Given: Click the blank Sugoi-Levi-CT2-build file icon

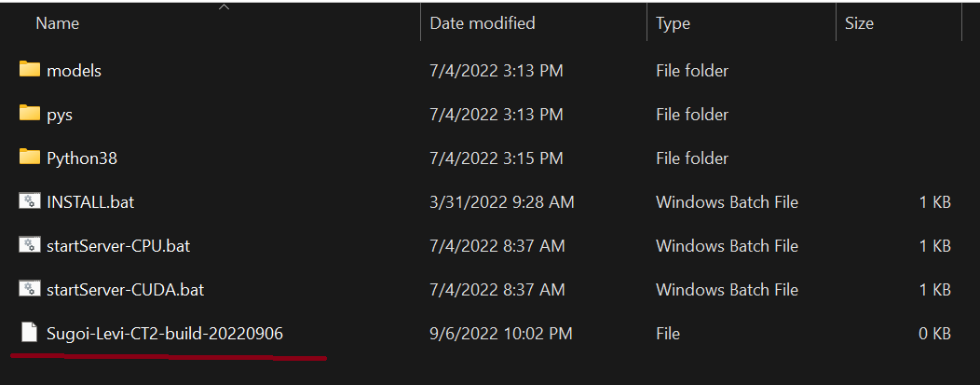Looking at the screenshot, I should (x=30, y=333).
